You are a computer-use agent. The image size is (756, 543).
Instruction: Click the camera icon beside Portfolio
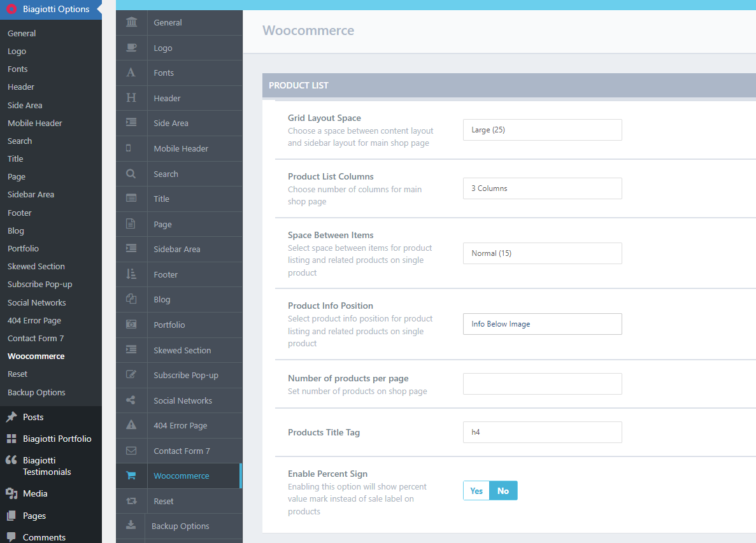pos(131,324)
